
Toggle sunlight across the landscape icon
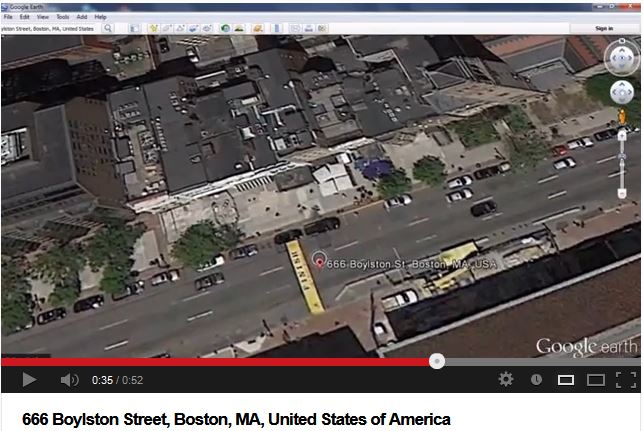tap(239, 28)
